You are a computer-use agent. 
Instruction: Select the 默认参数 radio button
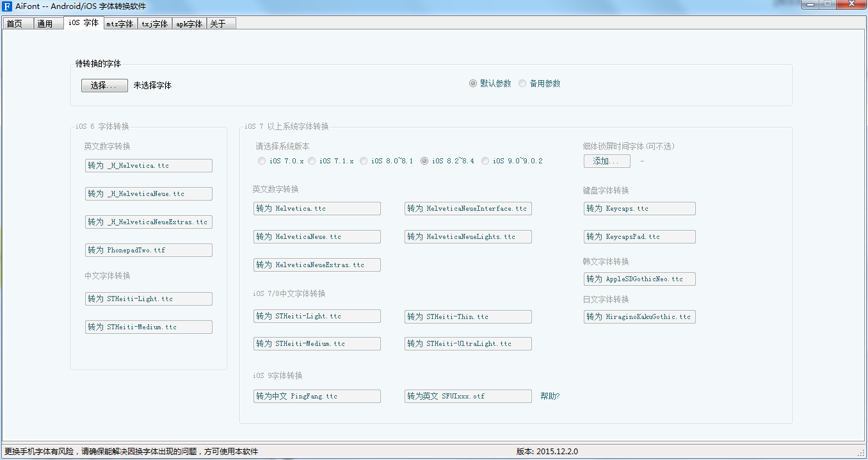pos(473,83)
